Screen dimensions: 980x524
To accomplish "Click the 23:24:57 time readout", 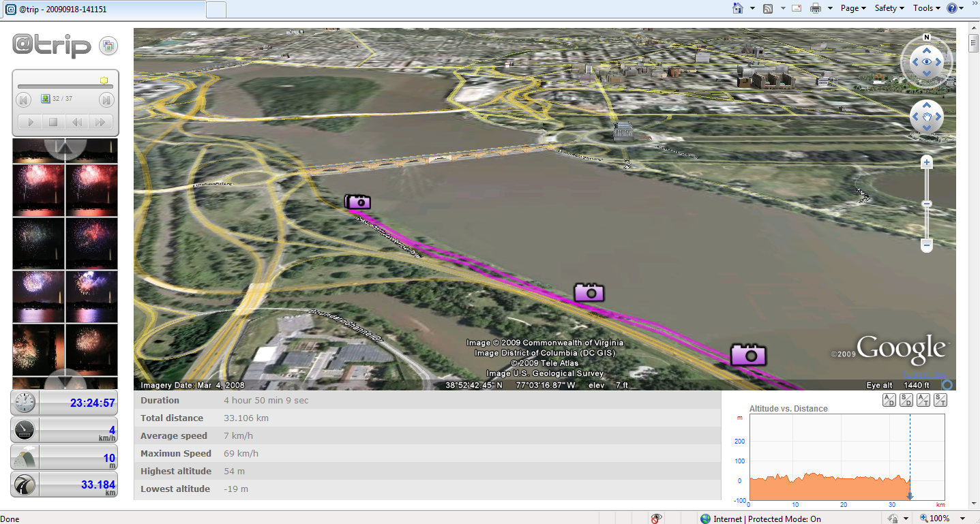I will (x=93, y=403).
